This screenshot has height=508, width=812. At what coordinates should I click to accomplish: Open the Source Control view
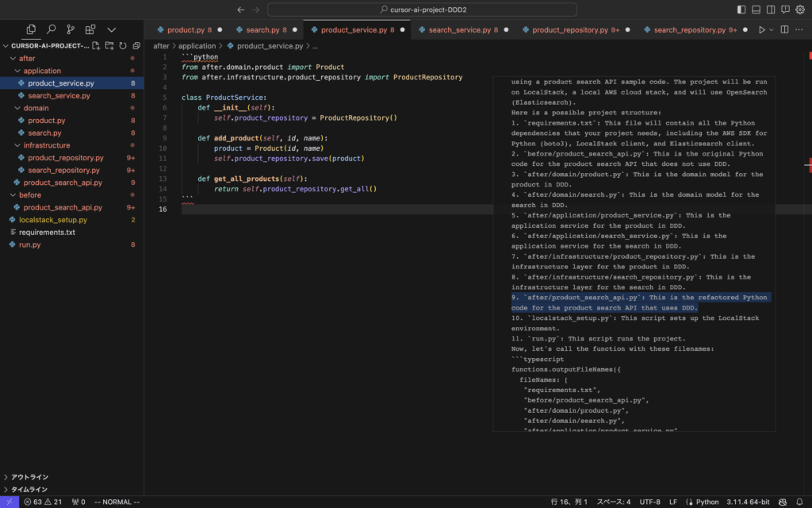pos(71,29)
